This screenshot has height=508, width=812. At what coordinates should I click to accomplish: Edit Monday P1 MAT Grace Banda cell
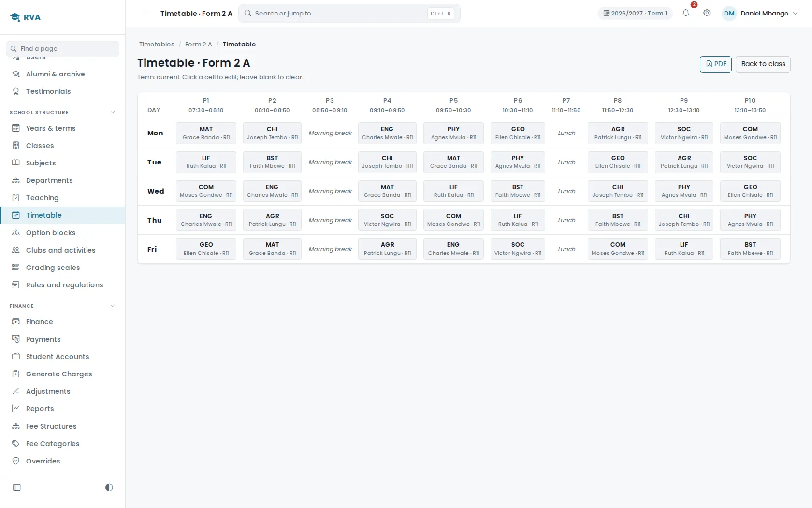[x=206, y=133]
